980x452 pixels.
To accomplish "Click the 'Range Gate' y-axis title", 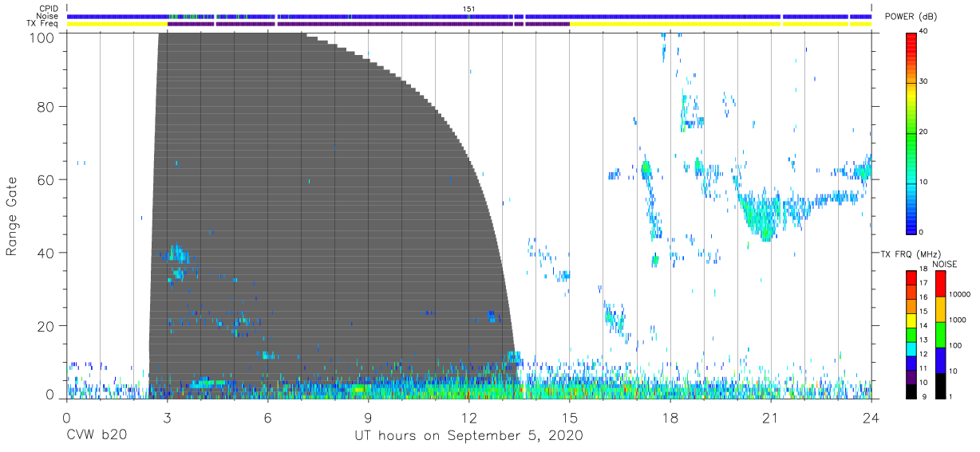I will 12,215.
